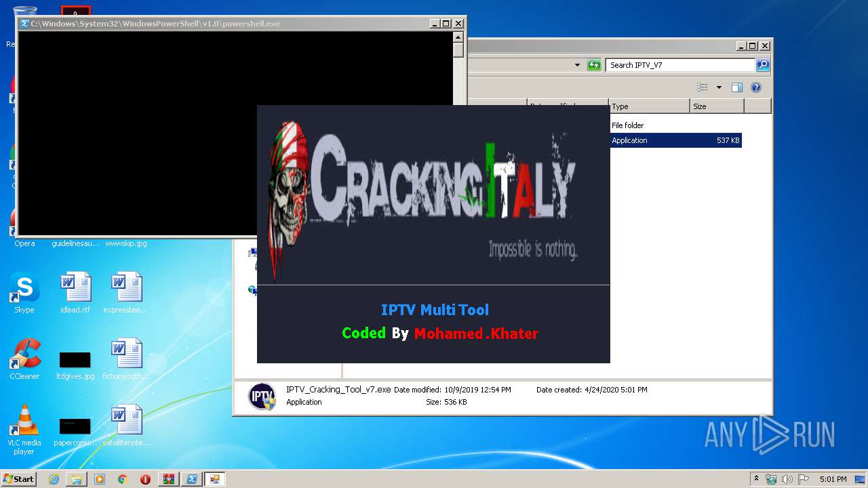Sort files by Size column
Screen dimensions: 868x488
coord(717,106)
